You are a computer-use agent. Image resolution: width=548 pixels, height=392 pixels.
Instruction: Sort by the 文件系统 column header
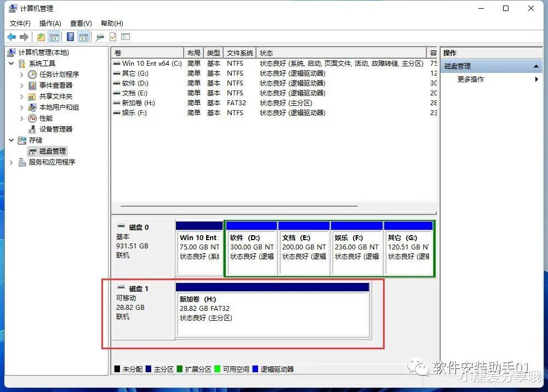(x=240, y=53)
